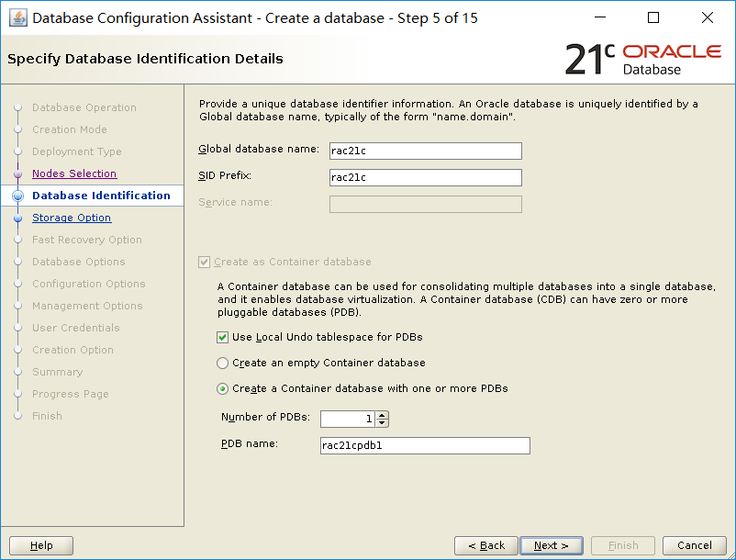Go back with the Back button
The image size is (736, 560).
click(x=485, y=545)
